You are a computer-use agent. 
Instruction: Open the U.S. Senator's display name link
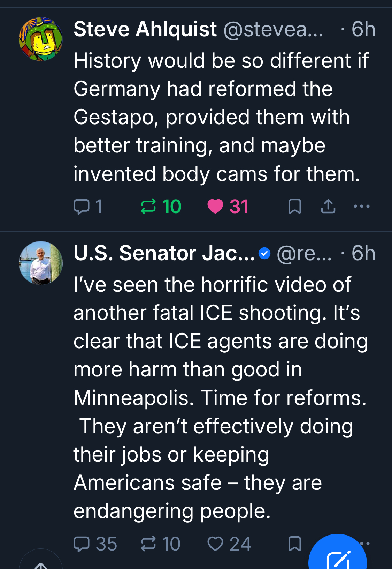coord(164,253)
